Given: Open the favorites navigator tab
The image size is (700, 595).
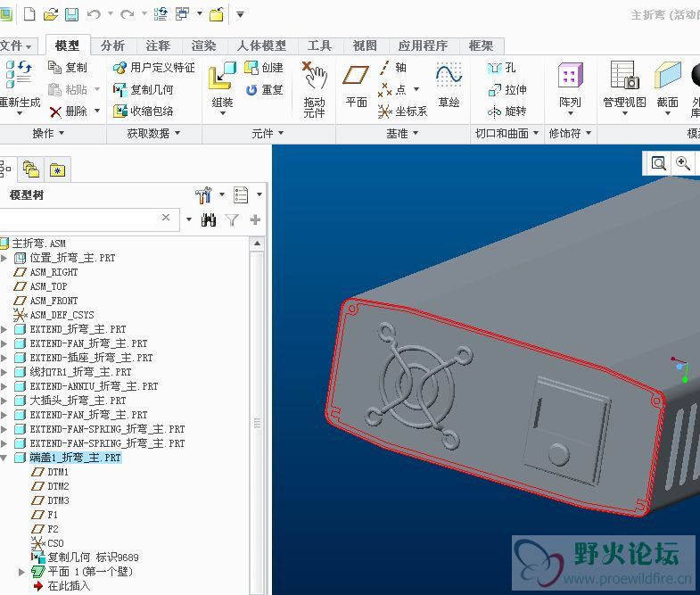Looking at the screenshot, I should point(58,169).
